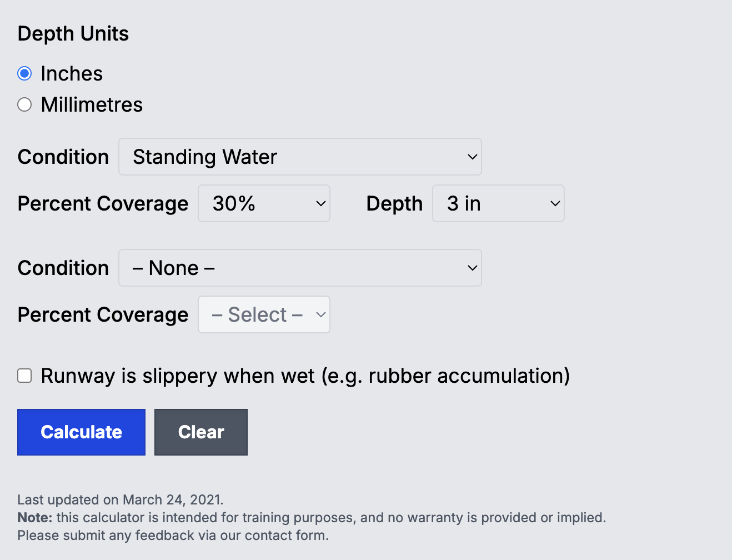
Task: Open the Depth dropdown showing 3 in
Action: tap(498, 203)
